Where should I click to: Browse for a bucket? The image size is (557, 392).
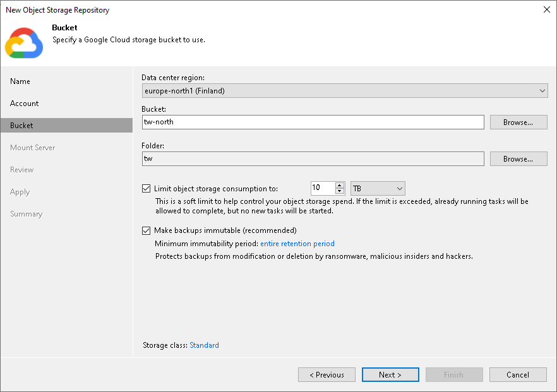(518, 122)
